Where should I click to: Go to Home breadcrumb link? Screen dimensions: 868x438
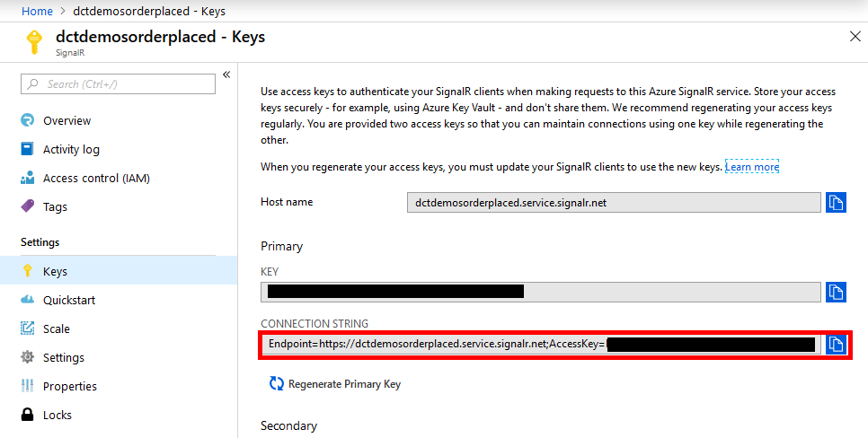[x=37, y=11]
